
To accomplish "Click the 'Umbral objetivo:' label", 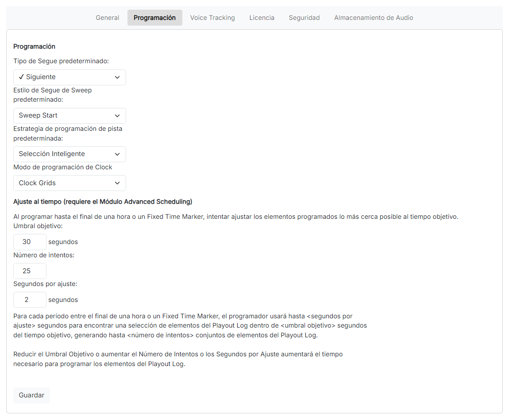I will coord(38,226).
